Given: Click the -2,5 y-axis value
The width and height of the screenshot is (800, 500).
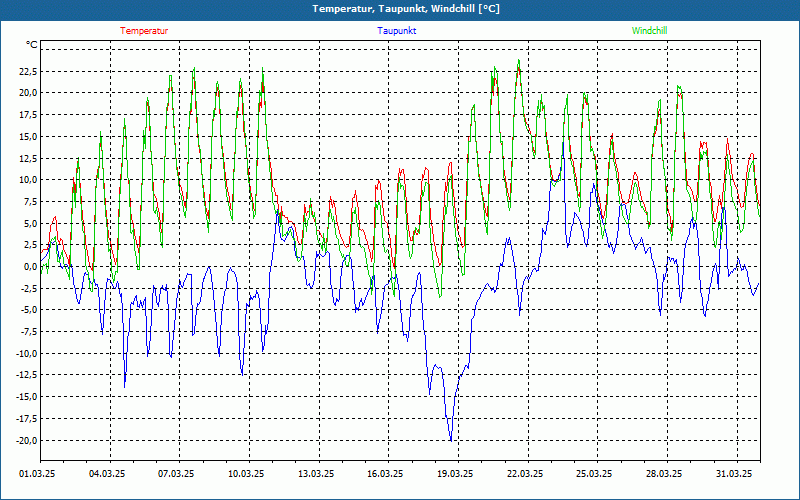Looking at the screenshot, I should (28, 288).
